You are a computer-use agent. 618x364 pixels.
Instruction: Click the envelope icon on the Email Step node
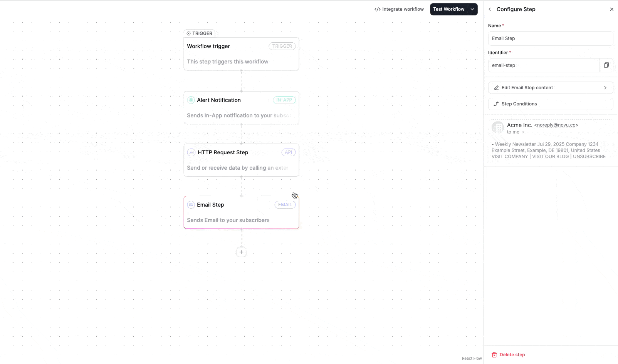191,204
